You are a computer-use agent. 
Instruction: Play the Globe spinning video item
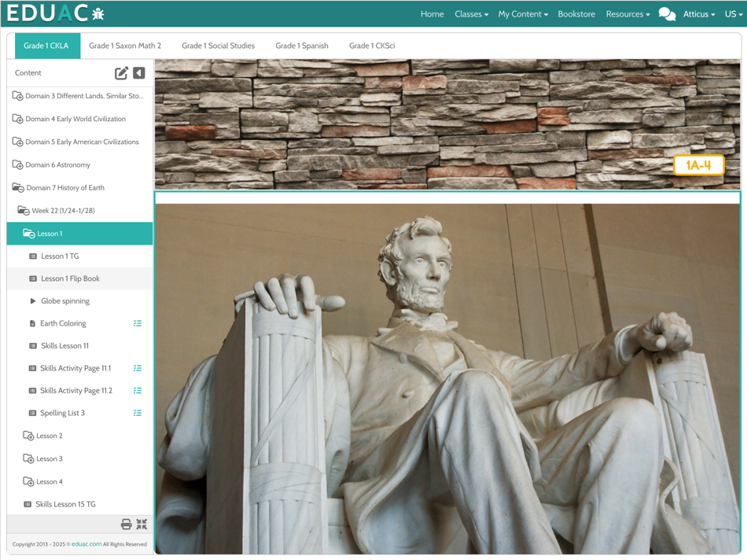click(x=64, y=300)
